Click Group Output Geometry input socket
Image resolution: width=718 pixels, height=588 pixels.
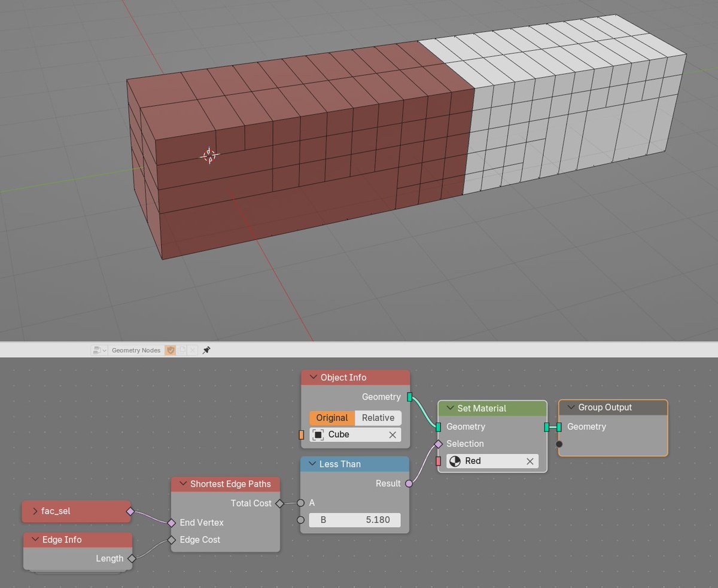click(x=559, y=426)
